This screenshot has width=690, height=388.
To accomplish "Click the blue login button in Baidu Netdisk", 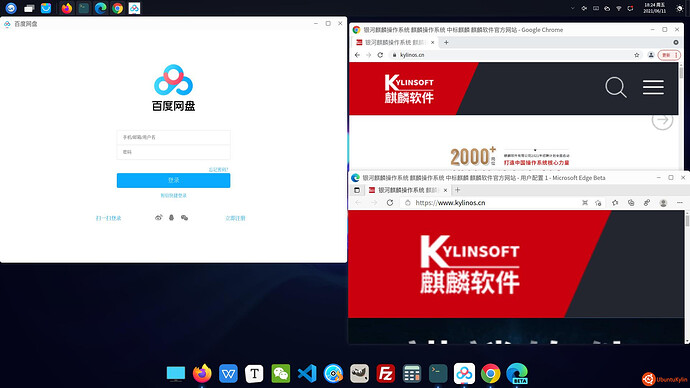I will 173,180.
